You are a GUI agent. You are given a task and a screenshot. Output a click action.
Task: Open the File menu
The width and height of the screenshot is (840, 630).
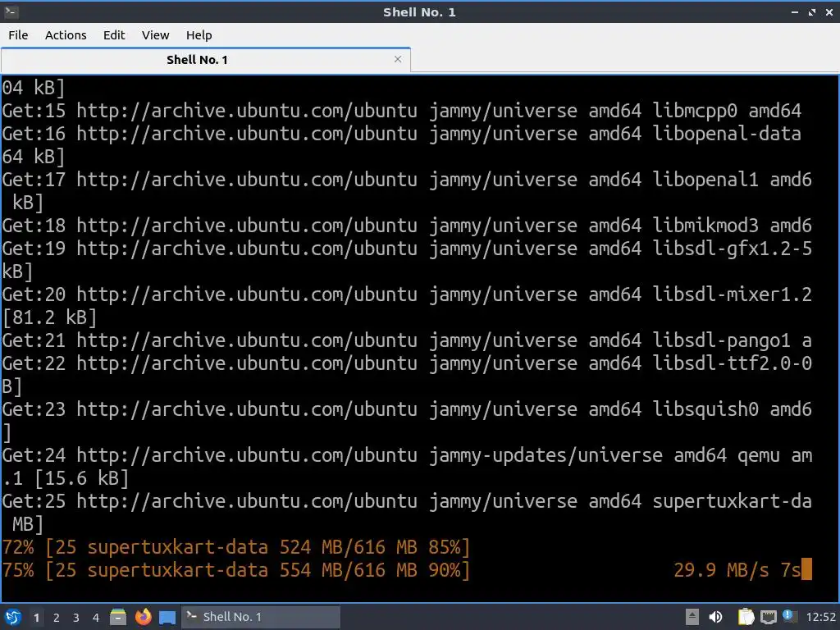coord(18,35)
